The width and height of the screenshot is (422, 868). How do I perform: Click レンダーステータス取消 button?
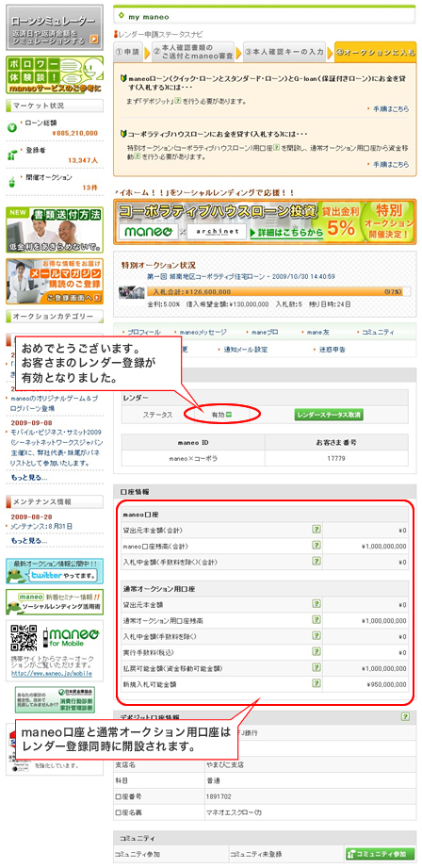point(329,415)
